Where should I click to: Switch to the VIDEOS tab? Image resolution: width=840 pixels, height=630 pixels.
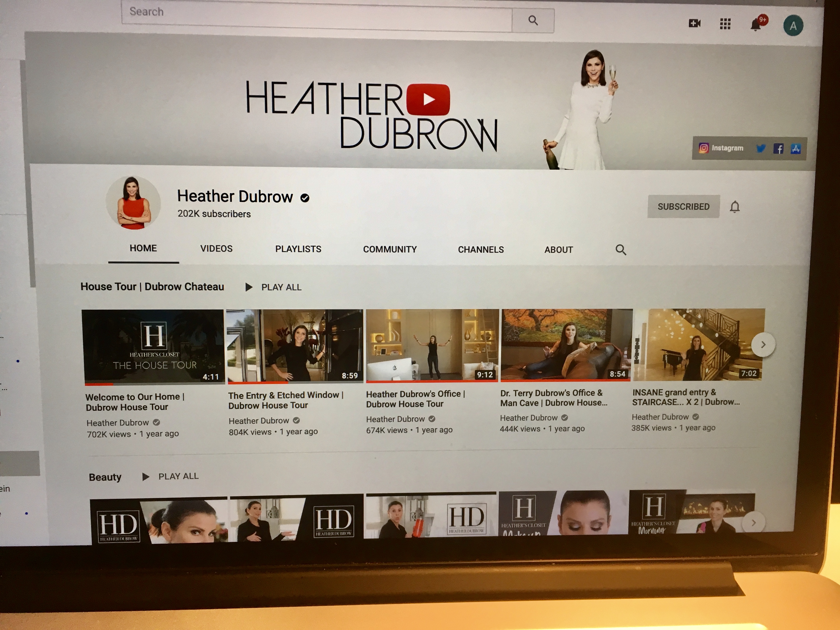(x=216, y=249)
